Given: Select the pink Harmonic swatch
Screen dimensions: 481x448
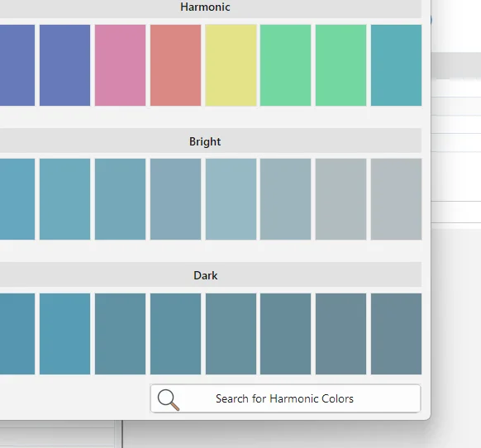Looking at the screenshot, I should (x=121, y=65).
